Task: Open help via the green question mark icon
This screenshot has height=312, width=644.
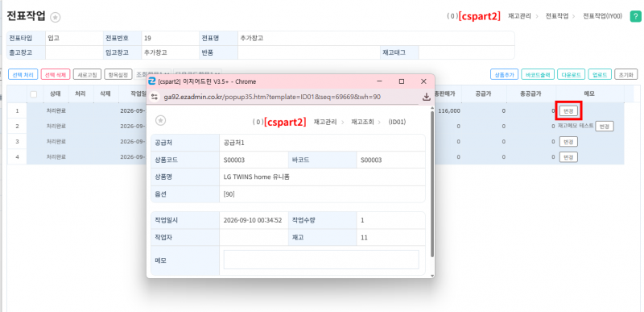Action: pos(635,17)
